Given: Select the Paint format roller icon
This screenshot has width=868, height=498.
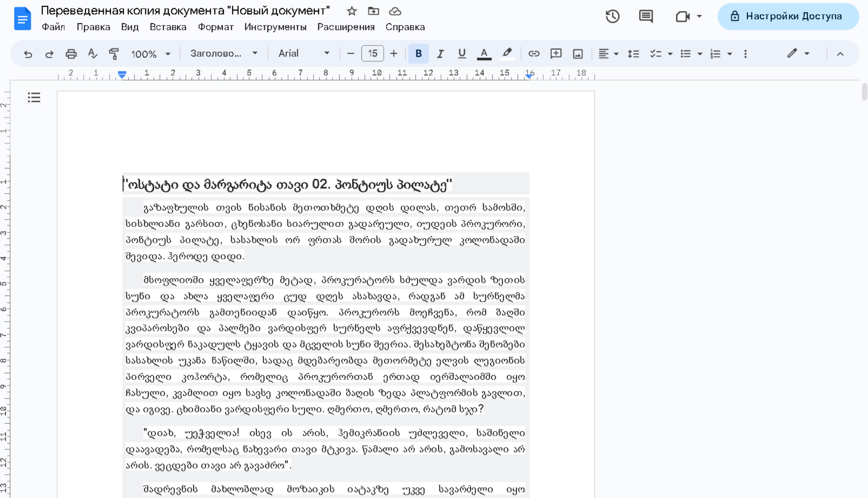Looking at the screenshot, I should (114, 54).
